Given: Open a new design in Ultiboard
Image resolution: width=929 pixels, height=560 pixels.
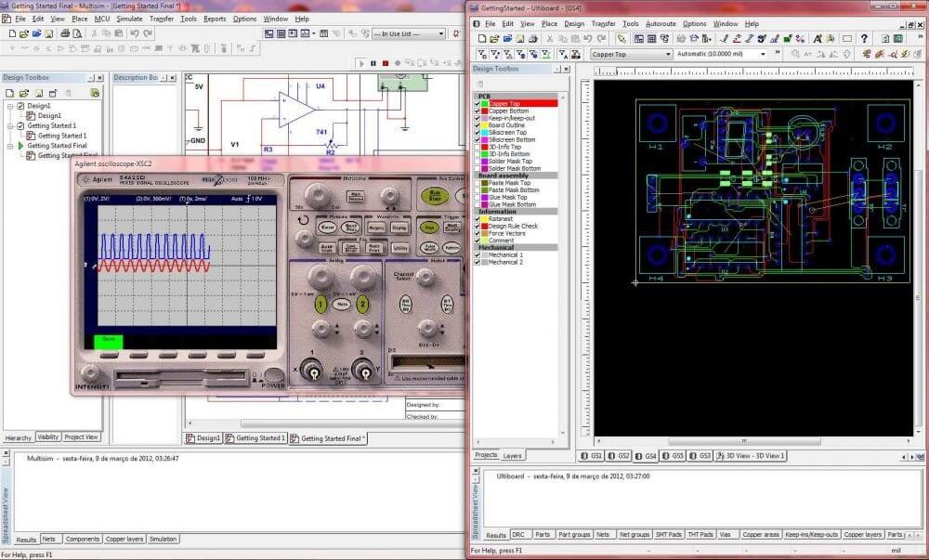Looking at the screenshot, I should coord(482,39).
